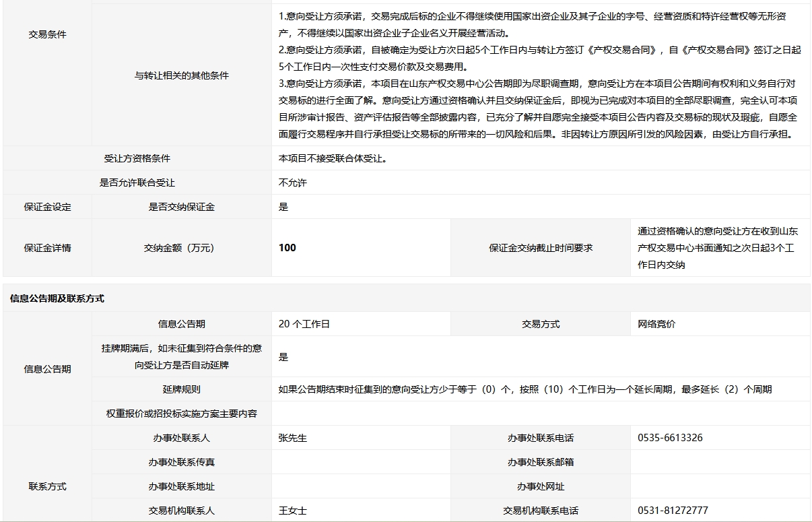Click the phone number '0535-6613326'

[670, 438]
